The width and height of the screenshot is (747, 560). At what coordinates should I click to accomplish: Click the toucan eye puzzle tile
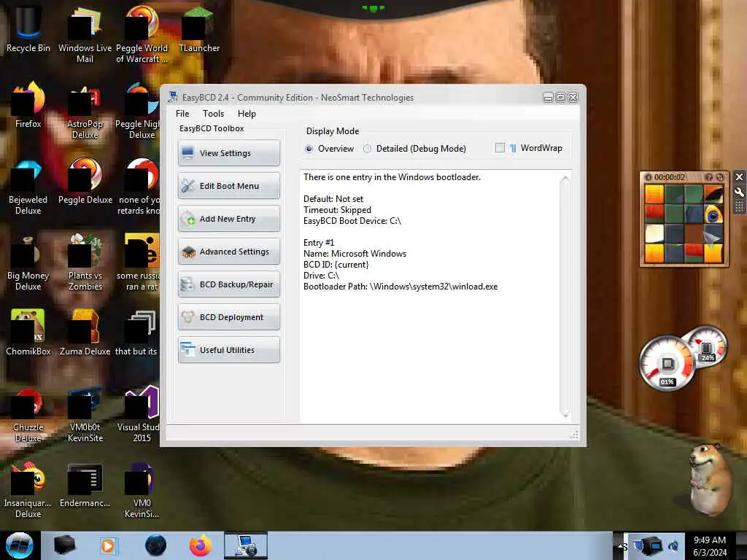(x=713, y=215)
